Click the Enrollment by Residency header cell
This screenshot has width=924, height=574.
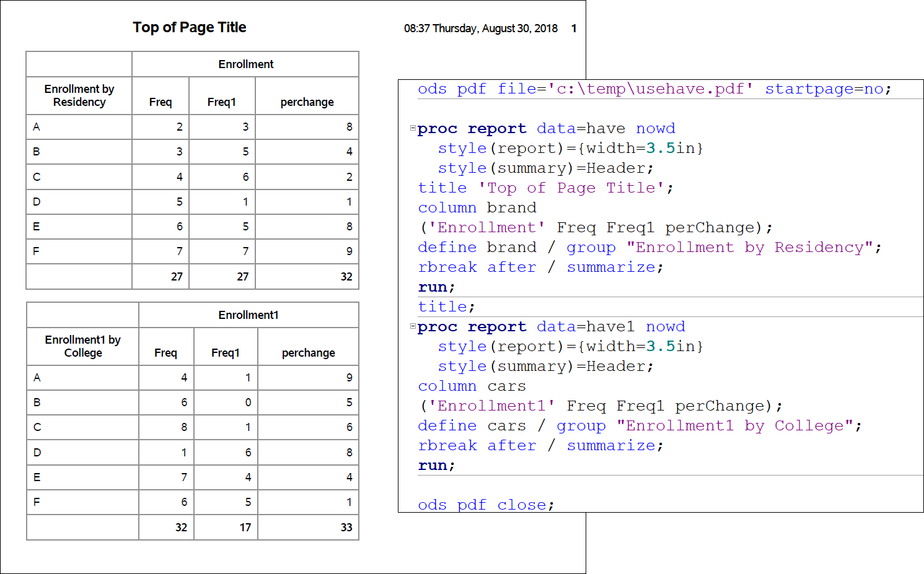pyautogui.click(x=79, y=95)
